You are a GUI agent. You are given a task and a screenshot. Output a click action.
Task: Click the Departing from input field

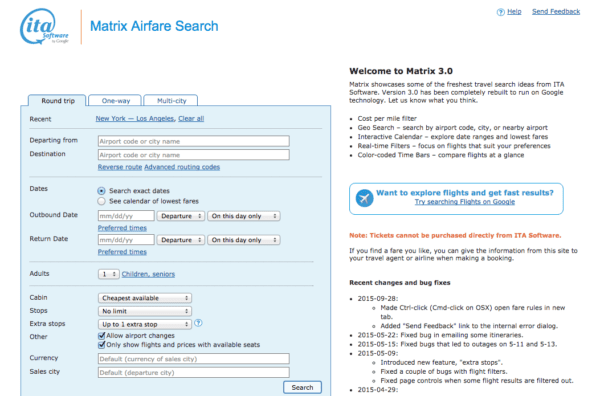coord(194,141)
